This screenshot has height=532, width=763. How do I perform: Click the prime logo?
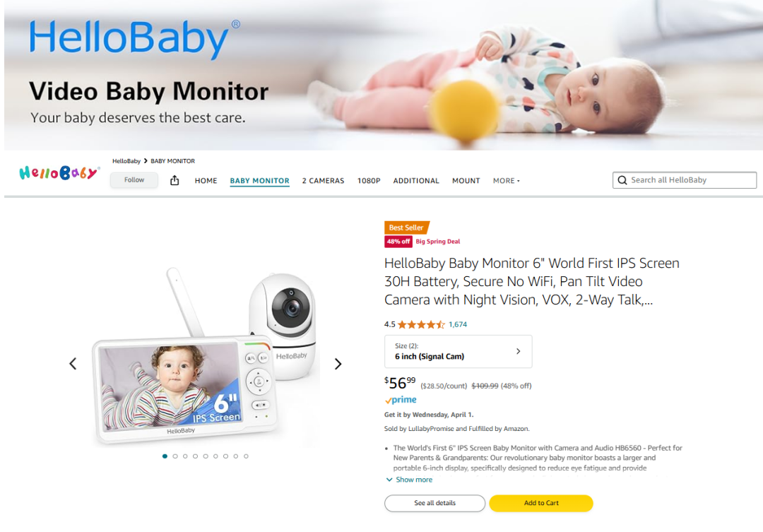401,400
